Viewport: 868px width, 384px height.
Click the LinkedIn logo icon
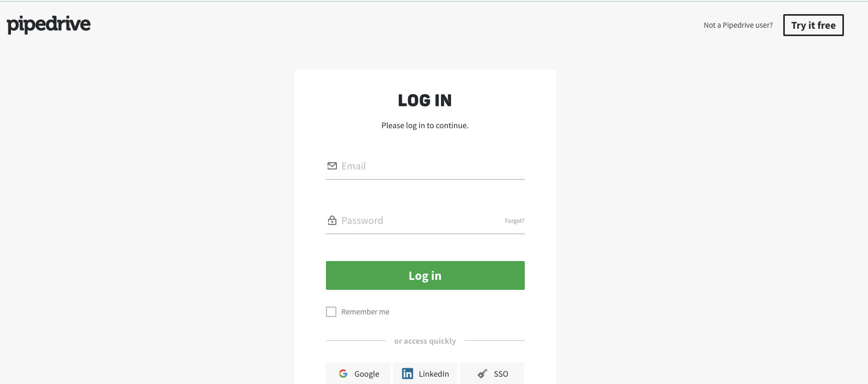click(x=408, y=374)
